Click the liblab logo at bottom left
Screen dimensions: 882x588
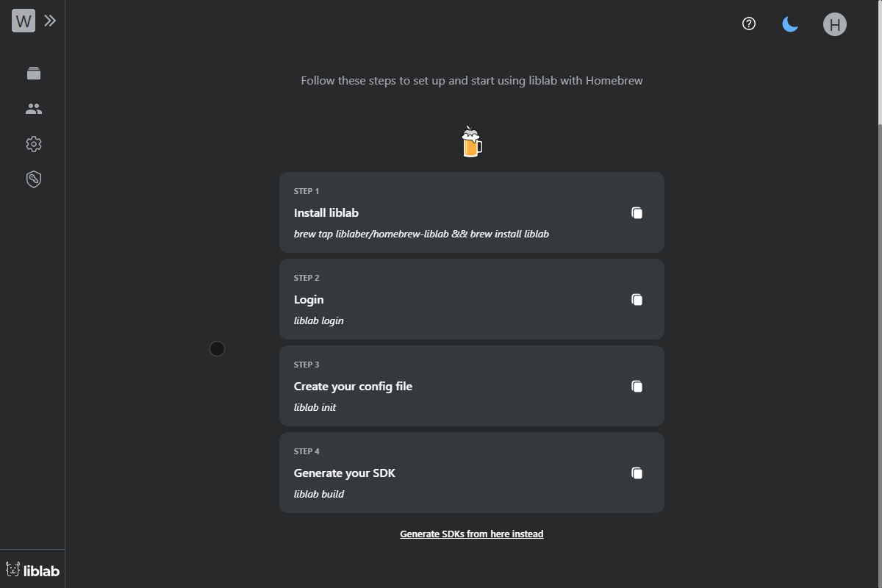coord(32,570)
